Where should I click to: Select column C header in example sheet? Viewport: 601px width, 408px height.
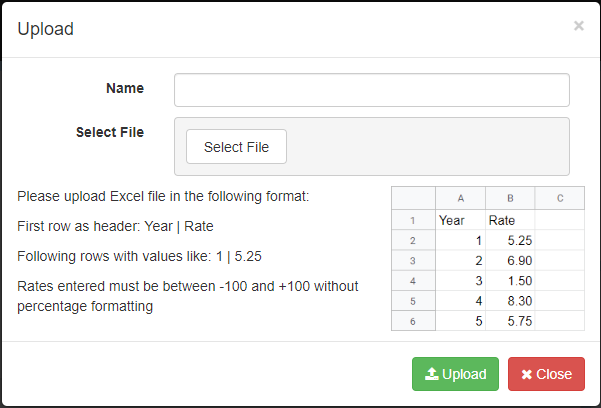559,198
